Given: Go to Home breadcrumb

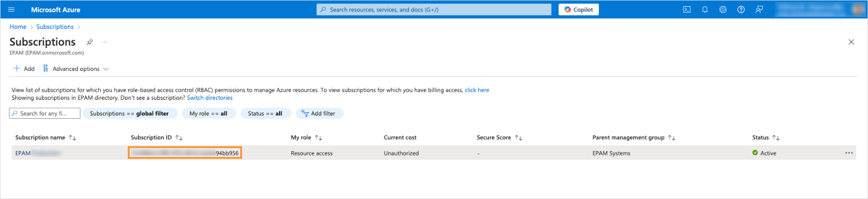Looking at the screenshot, I should pos(18,27).
